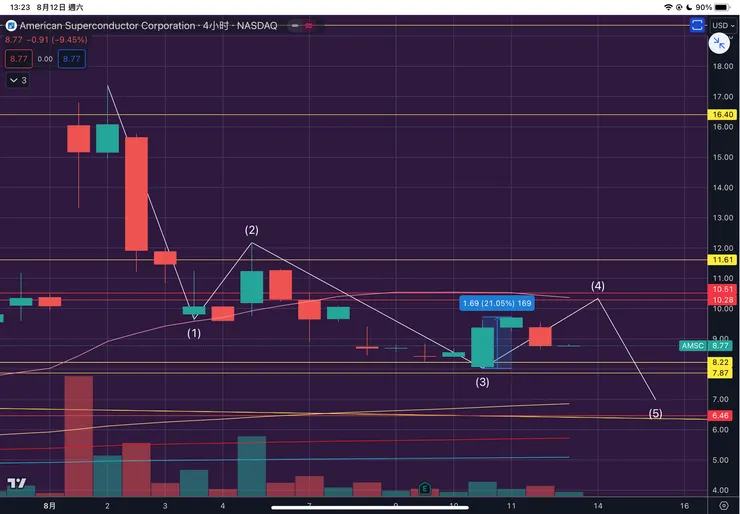The image size is (740, 514).
Task: Click the yellow 16.40 price line label
Action: 722,114
